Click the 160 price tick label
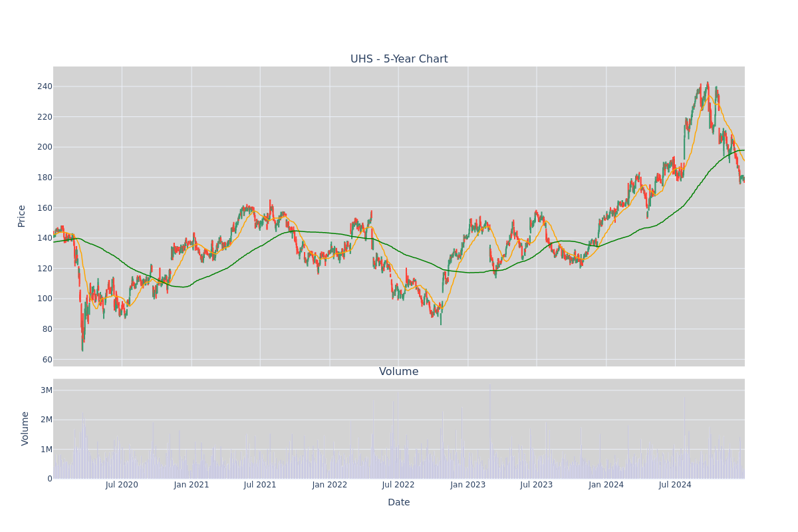This screenshot has height=532, width=798. click(45, 208)
